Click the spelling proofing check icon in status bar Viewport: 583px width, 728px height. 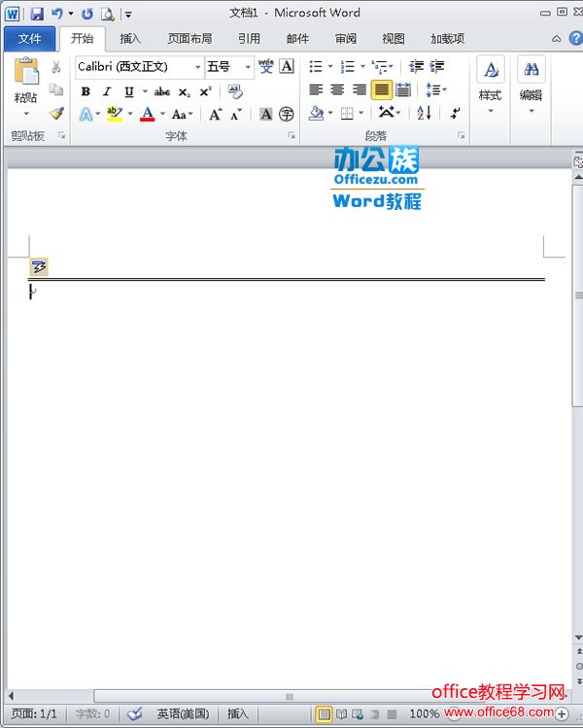pyautogui.click(x=135, y=712)
